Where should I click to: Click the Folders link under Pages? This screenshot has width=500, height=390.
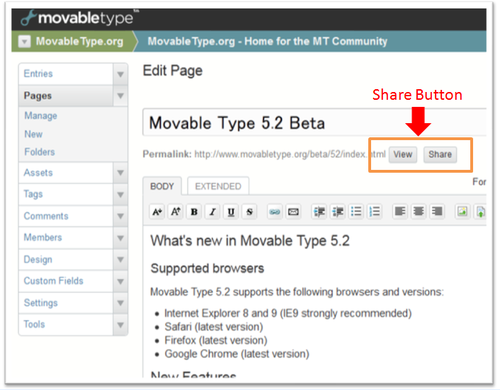pos(39,152)
